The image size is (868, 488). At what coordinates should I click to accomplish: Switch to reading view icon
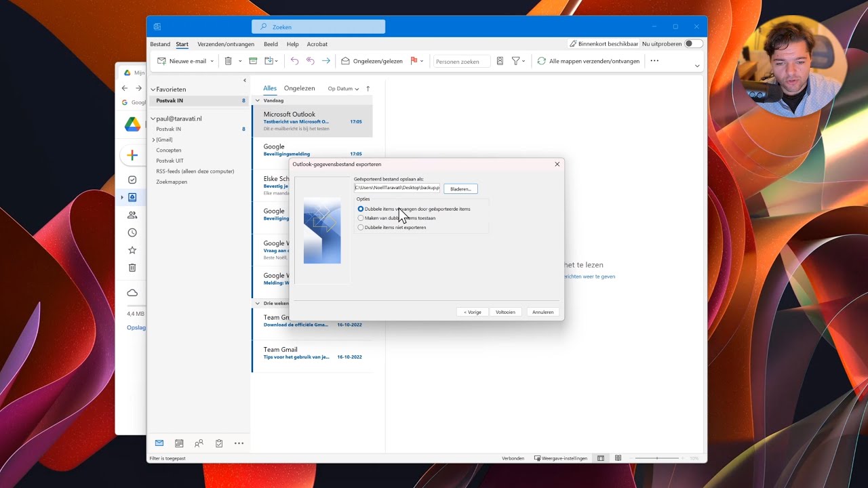(618, 458)
